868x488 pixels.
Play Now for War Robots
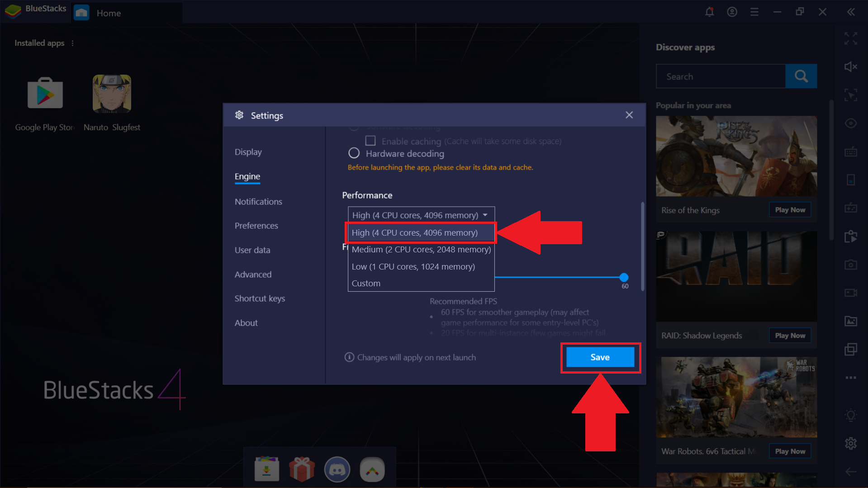790,451
